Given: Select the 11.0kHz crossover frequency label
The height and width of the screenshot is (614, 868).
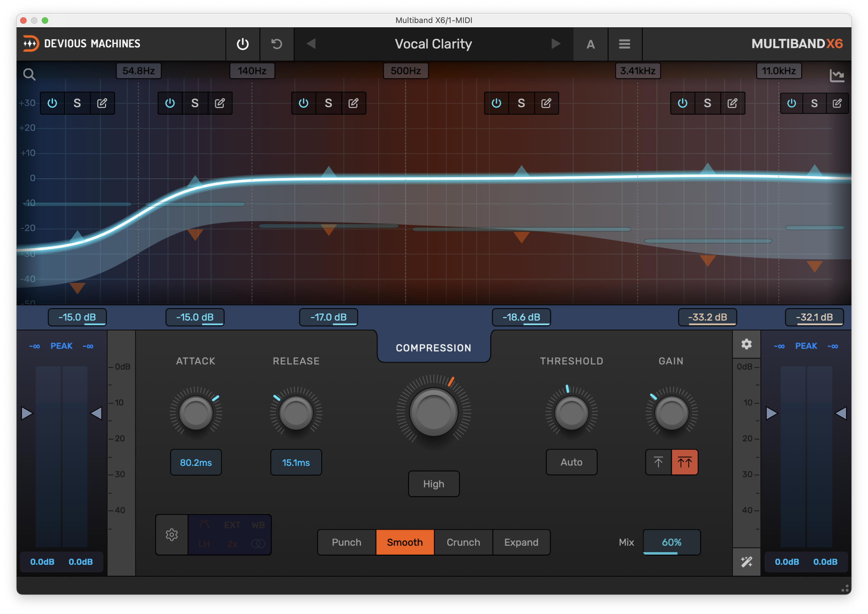Looking at the screenshot, I should 778,71.
